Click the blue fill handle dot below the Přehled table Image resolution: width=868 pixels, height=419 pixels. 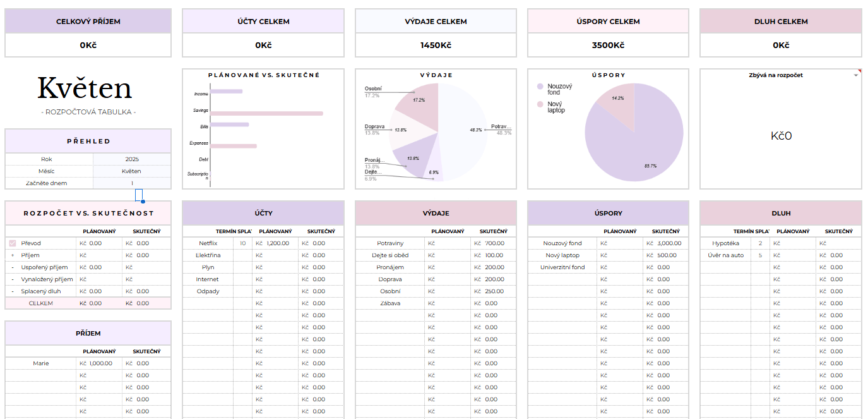pyautogui.click(x=143, y=202)
